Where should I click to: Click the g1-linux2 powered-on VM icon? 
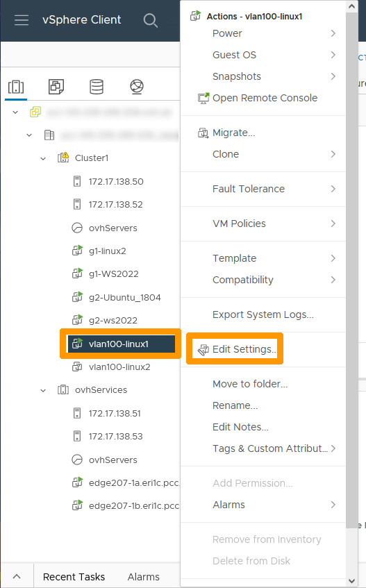click(77, 251)
